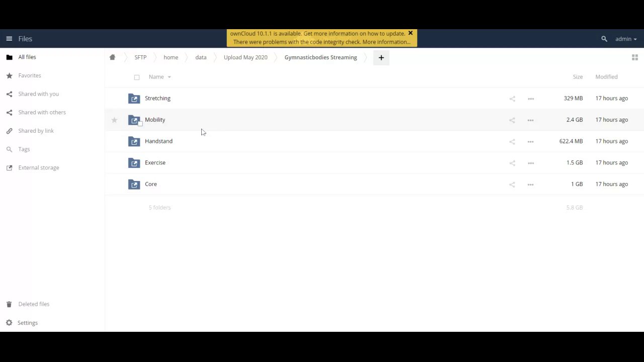Screen dimensions: 644x362
Task: Open more actions for Exercise
Action: click(x=530, y=163)
